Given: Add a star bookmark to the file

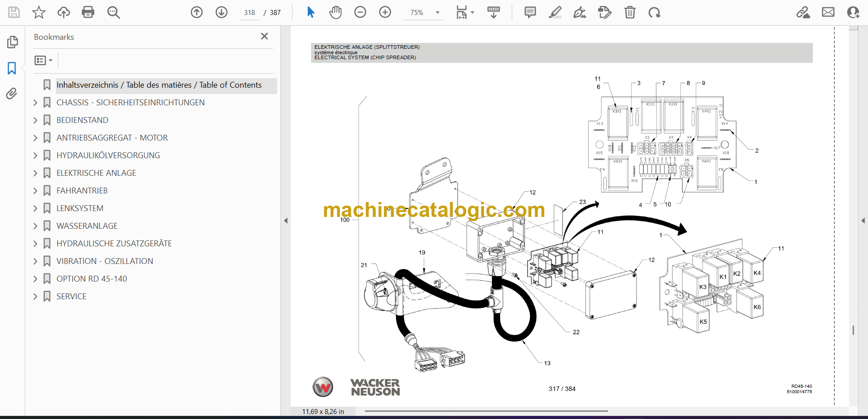Looking at the screenshot, I should [39, 12].
